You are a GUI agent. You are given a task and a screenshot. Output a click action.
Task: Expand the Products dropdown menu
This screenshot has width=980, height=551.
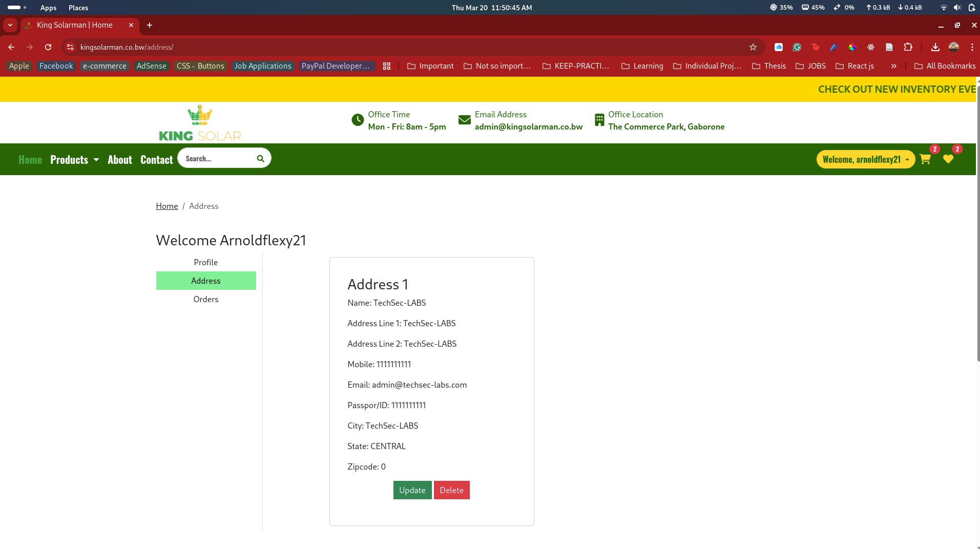point(74,160)
